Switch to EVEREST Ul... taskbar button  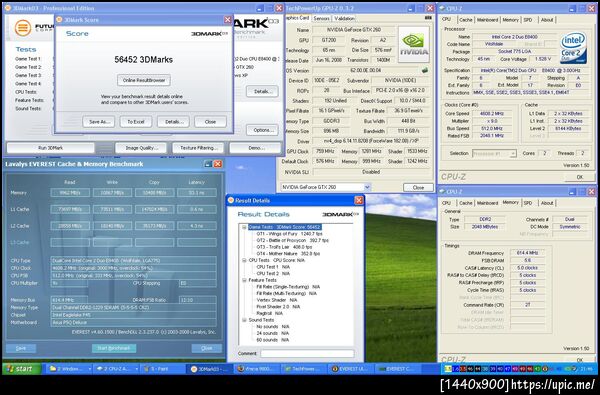click(349, 369)
